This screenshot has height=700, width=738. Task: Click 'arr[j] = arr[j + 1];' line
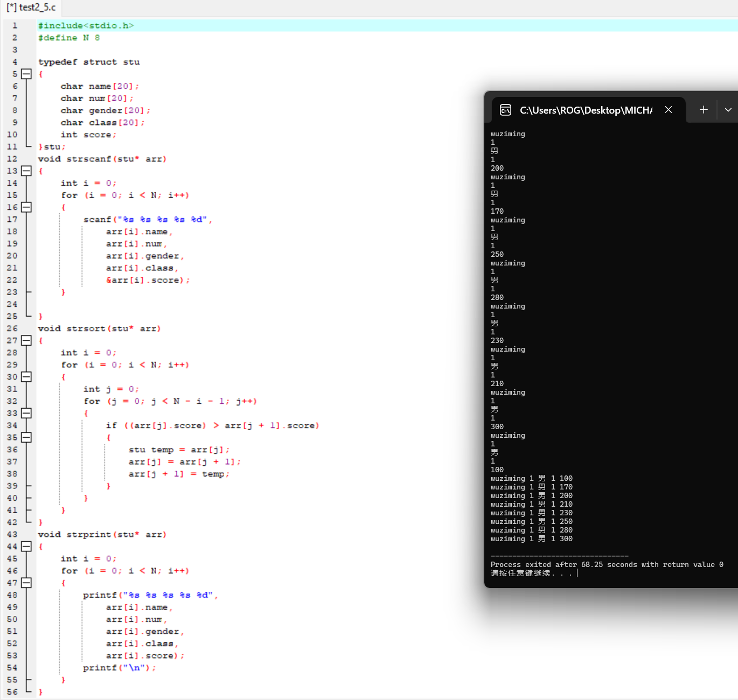185,461
